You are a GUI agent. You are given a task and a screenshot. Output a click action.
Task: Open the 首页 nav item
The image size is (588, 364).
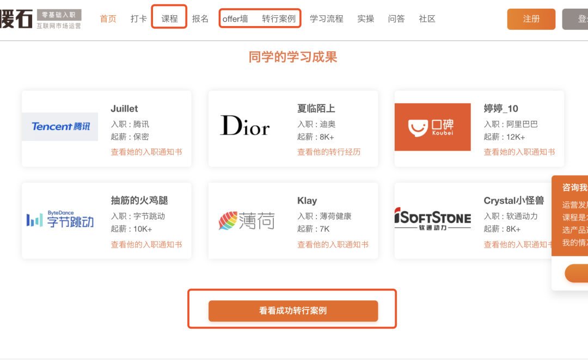click(108, 18)
